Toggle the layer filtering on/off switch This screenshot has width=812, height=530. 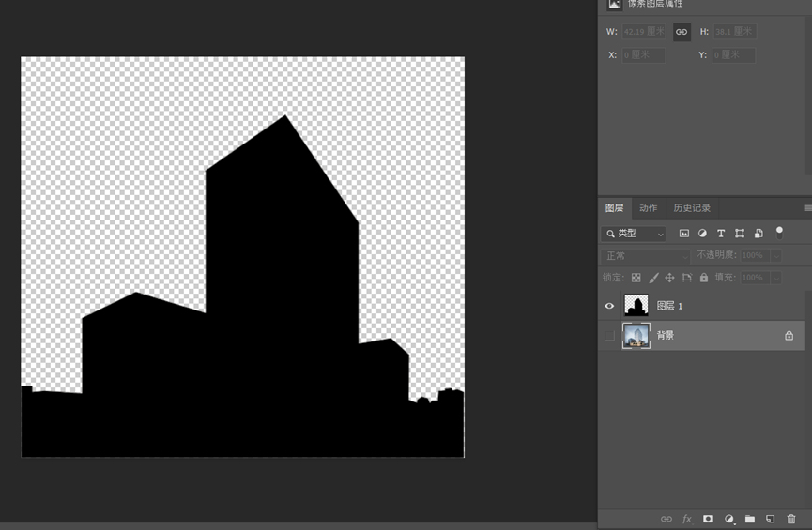[x=779, y=233]
